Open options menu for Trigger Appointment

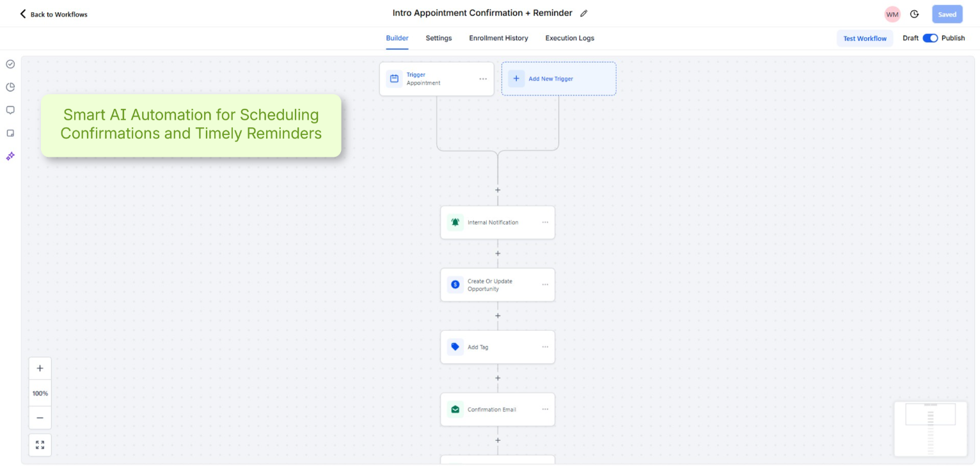[x=483, y=79]
